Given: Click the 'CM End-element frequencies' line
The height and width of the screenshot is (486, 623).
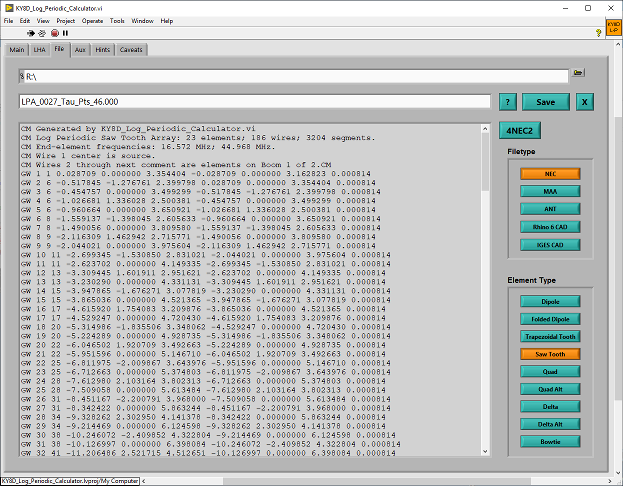Looking at the screenshot, I should pos(148,147).
